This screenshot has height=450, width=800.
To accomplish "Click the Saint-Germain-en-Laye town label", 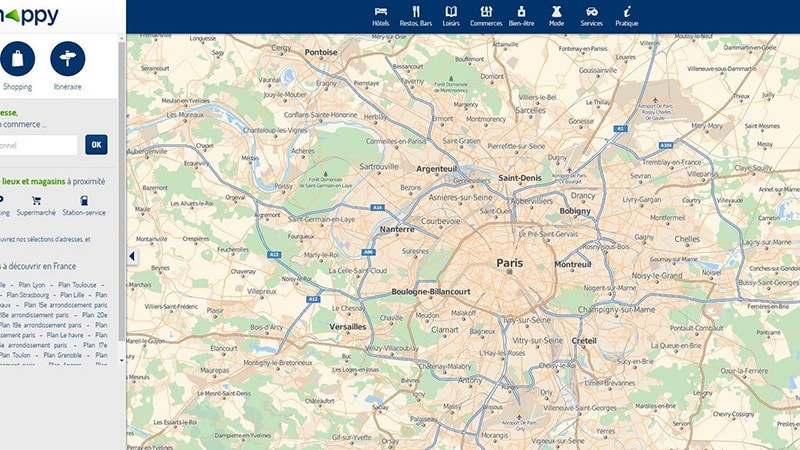I will pos(321,219).
